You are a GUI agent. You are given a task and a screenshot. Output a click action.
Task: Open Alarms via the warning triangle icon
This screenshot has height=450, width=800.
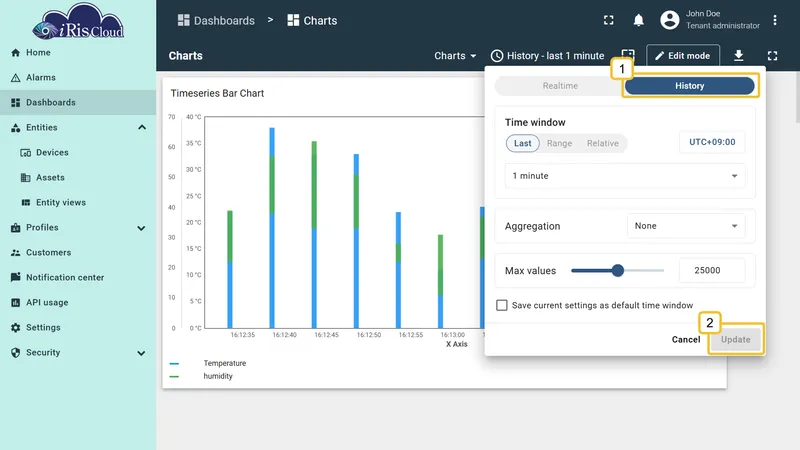tap(15, 78)
